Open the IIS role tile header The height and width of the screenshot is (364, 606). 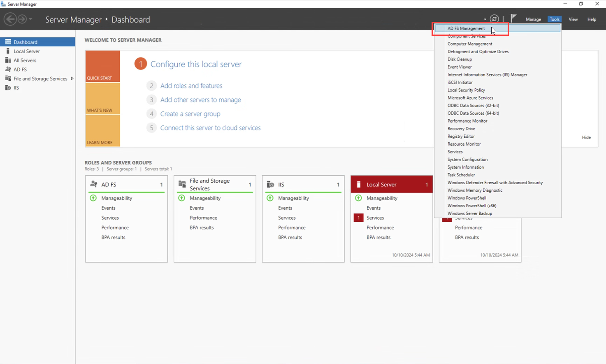tap(303, 184)
